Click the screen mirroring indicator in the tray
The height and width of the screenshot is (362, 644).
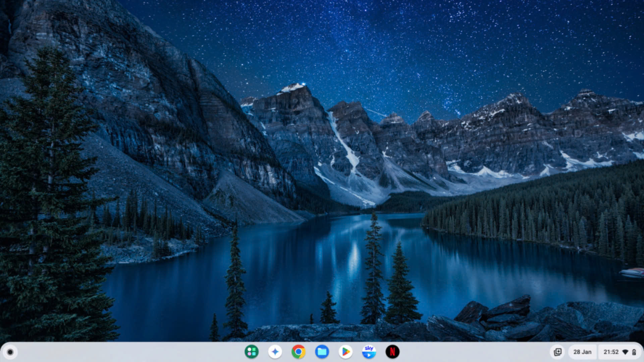(x=558, y=352)
